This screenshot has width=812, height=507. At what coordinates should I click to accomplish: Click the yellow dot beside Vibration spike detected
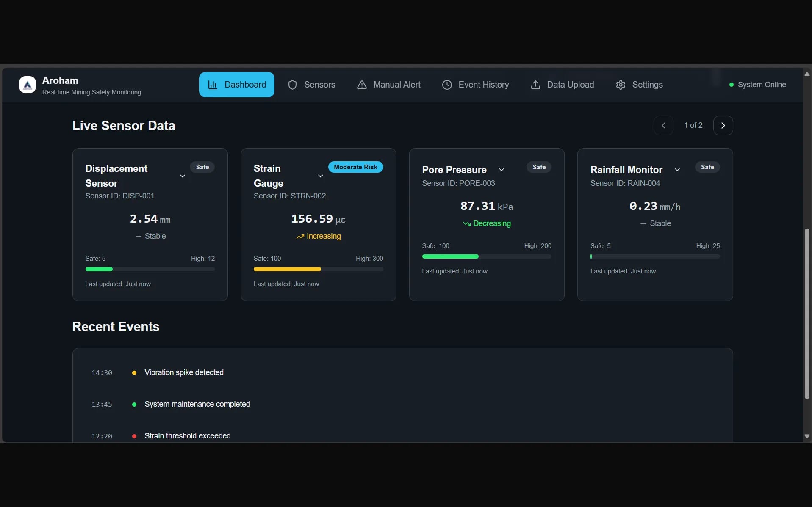tap(134, 373)
